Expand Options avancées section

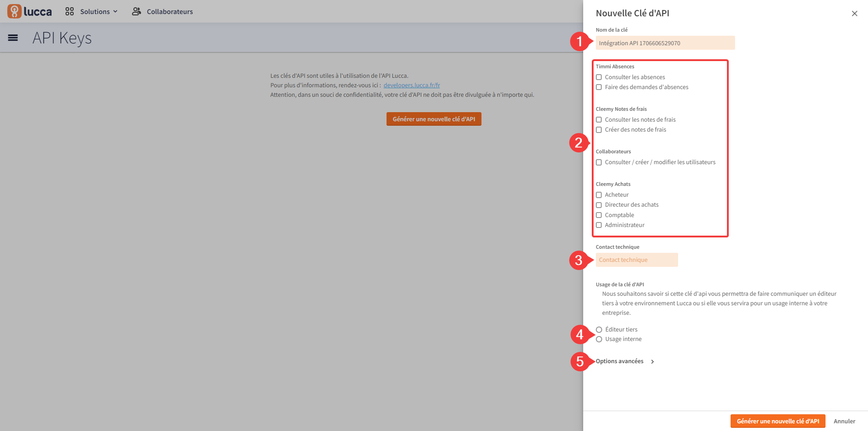625,361
